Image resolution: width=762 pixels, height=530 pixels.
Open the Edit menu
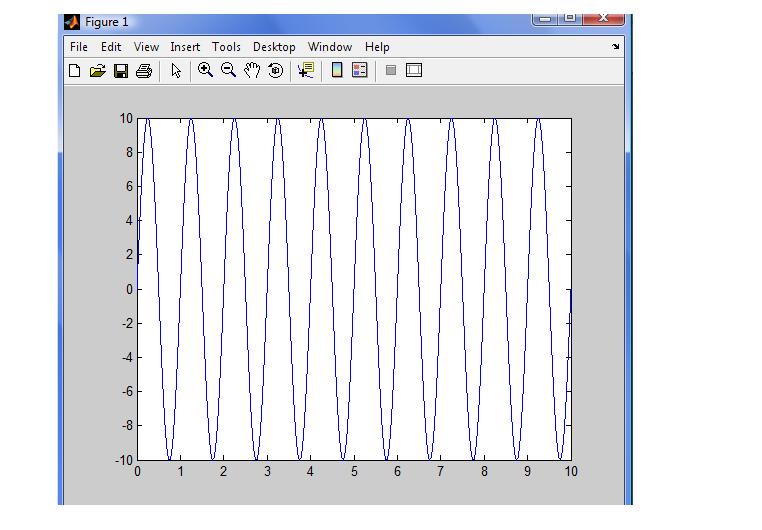point(111,47)
